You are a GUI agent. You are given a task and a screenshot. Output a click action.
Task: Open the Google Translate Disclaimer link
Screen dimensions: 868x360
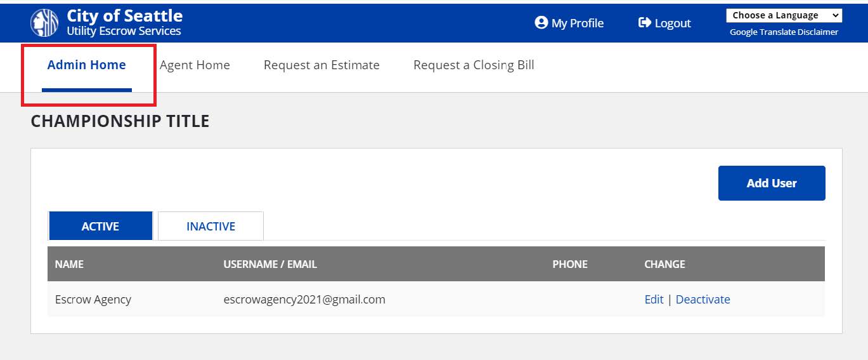pos(784,32)
